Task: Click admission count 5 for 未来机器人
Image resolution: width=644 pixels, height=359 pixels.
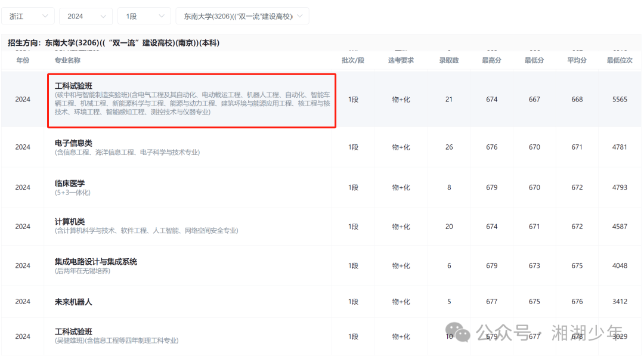Action: coord(449,302)
